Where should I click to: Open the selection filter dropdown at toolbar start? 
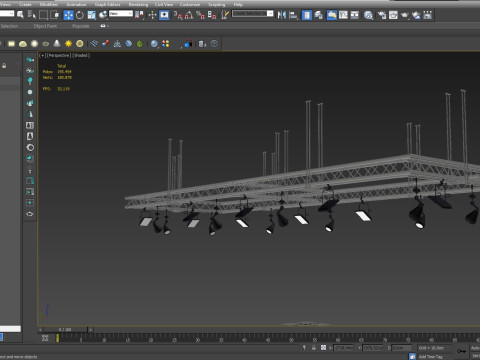click(7, 14)
